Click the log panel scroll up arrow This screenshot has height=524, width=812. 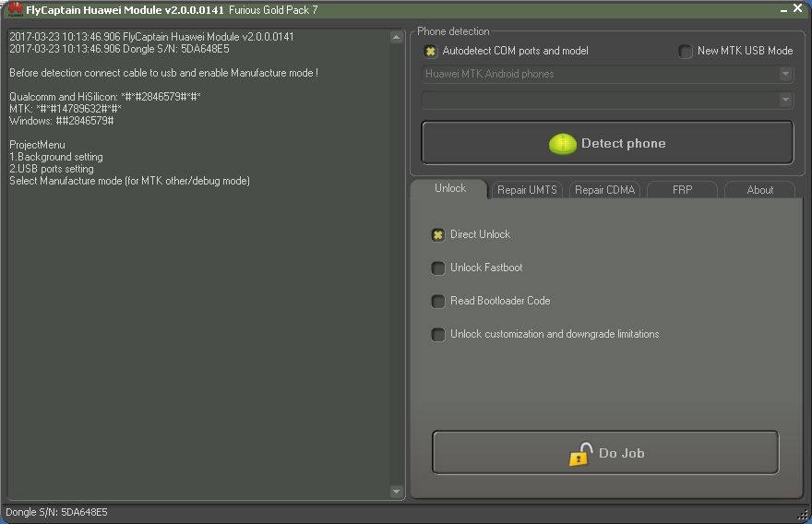(396, 37)
